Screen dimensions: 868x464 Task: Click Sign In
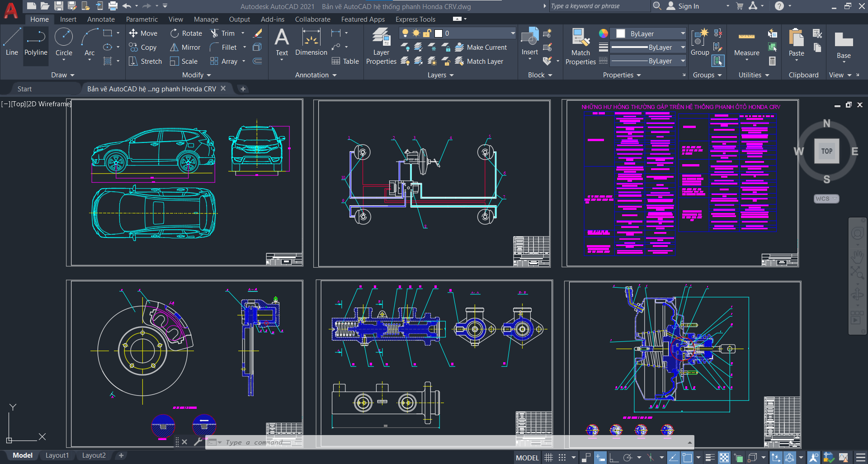point(683,6)
